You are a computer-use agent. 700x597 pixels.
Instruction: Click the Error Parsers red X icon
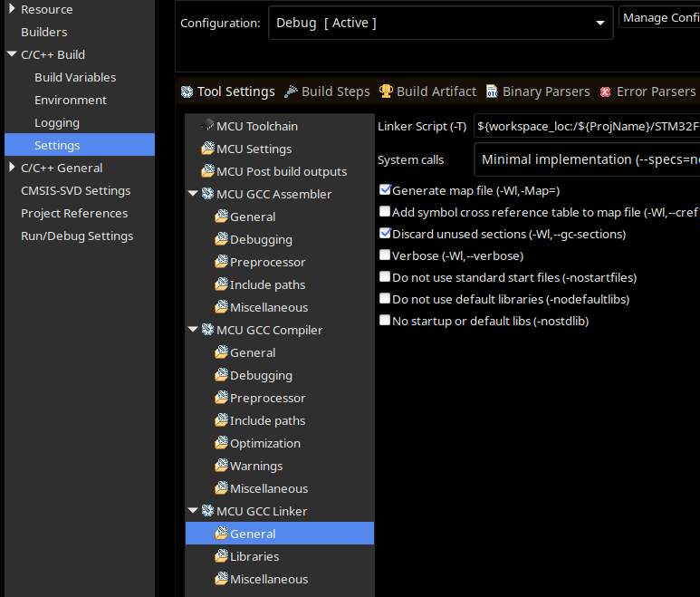click(x=605, y=91)
